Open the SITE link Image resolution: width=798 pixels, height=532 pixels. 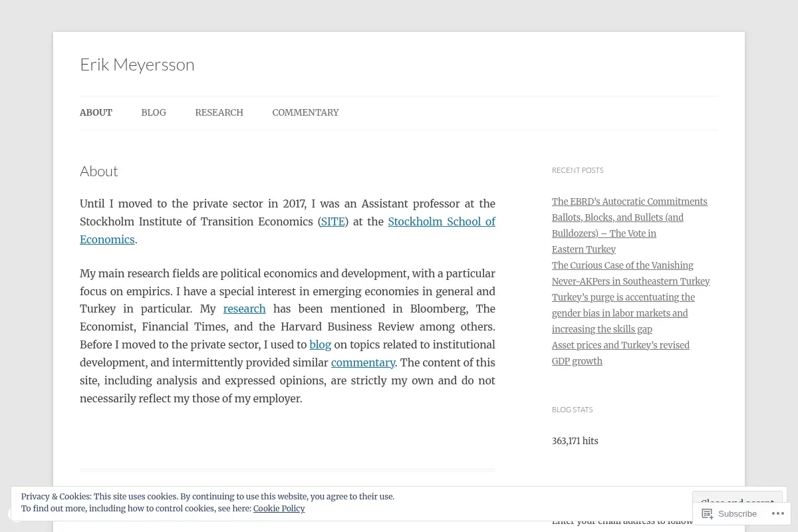332,221
